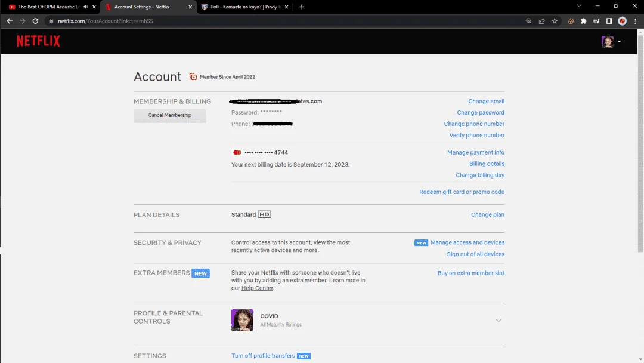The width and height of the screenshot is (644, 363).
Task: Open the media control playlist icon
Action: point(596,21)
